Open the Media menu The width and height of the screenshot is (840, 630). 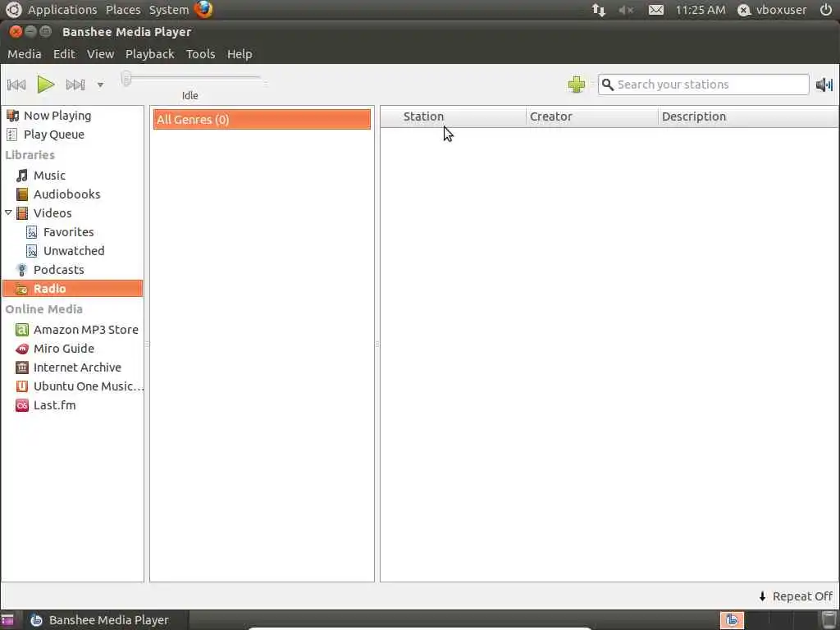pyautogui.click(x=24, y=54)
